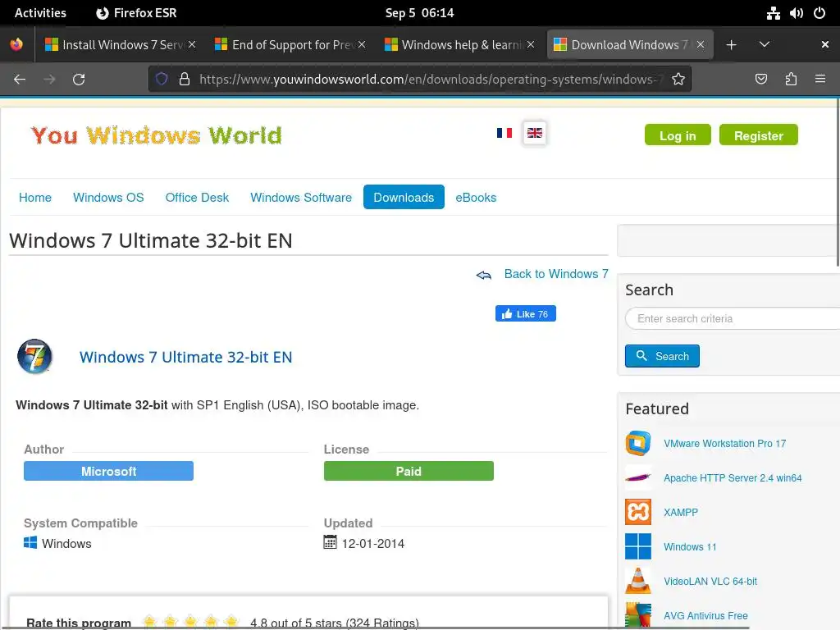Click the back arrow icon beside Back to Windows 7
This screenshot has height=630, width=840.
click(x=484, y=275)
